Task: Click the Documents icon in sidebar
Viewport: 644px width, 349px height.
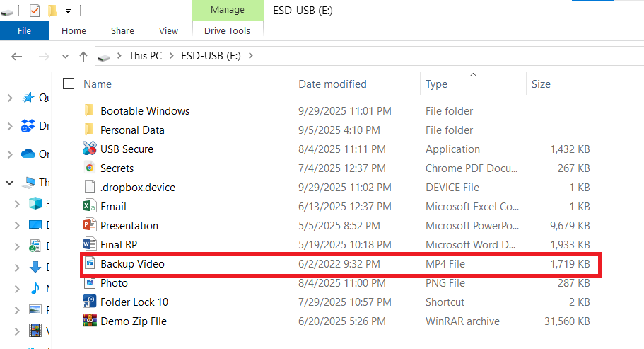Action: 35,246
